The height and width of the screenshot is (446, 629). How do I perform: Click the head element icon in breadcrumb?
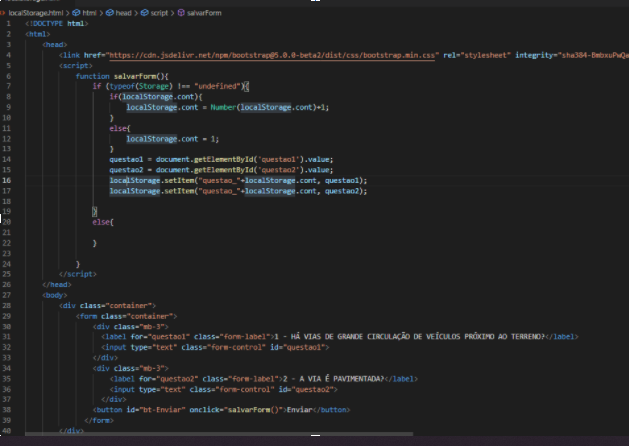[110, 13]
